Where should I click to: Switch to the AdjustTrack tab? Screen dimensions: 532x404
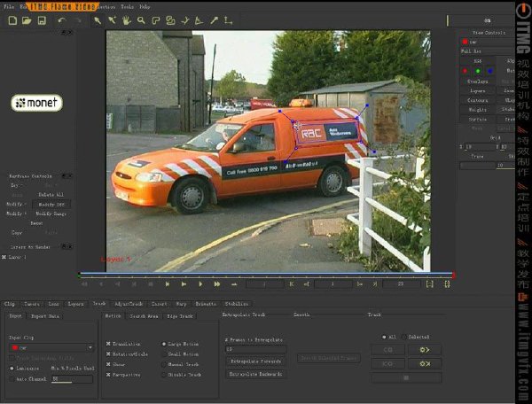(x=129, y=304)
